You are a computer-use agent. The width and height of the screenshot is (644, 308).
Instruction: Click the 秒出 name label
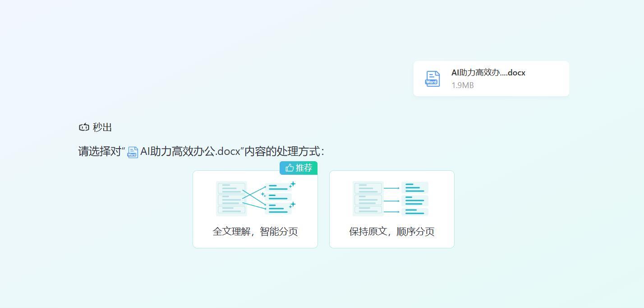(102, 127)
